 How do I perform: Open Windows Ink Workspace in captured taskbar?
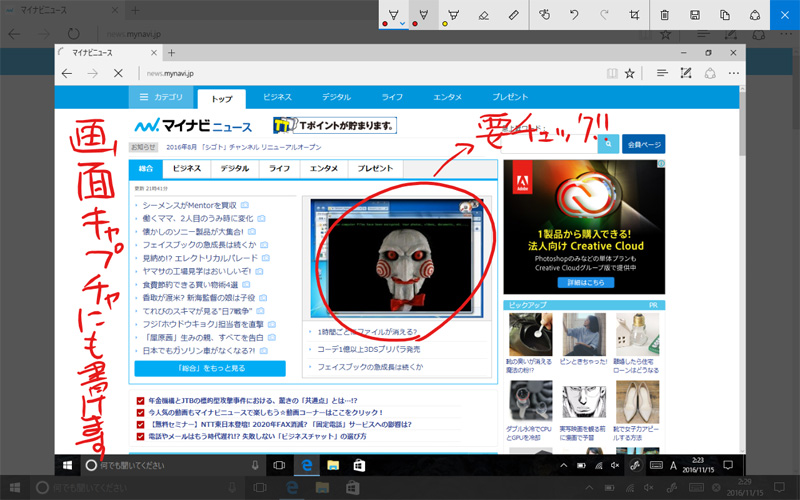635,465
